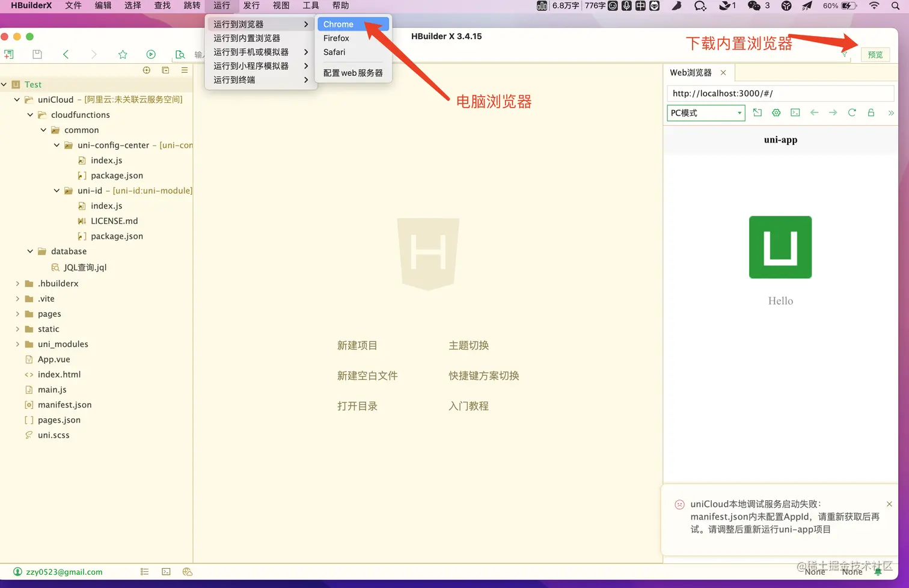Select Firefox in the browser submenu
909x588 pixels.
[353, 38]
